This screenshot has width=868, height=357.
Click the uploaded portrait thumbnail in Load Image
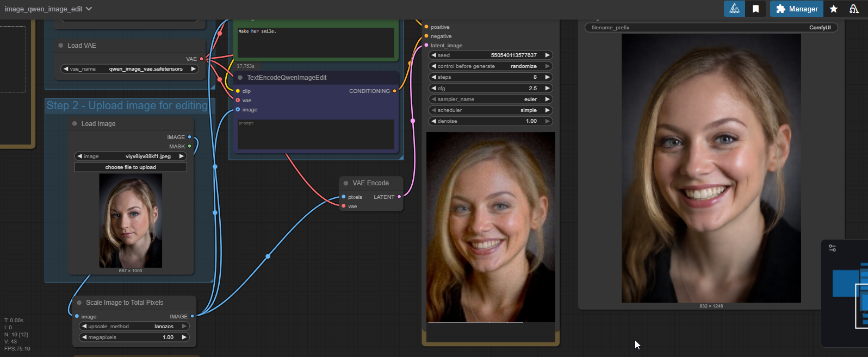(131, 221)
